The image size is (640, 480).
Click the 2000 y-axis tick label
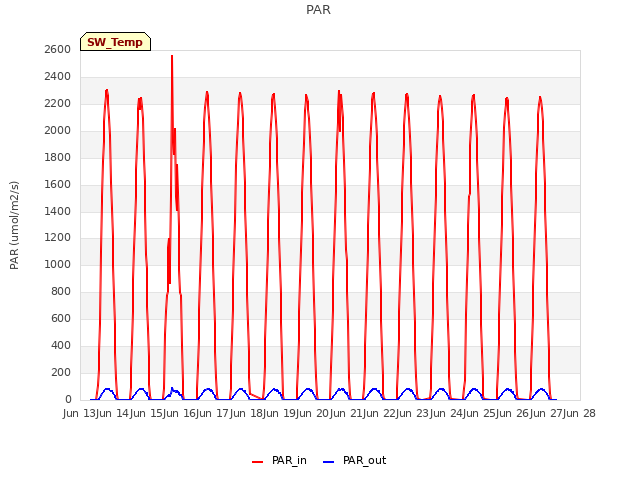pyautogui.click(x=58, y=131)
